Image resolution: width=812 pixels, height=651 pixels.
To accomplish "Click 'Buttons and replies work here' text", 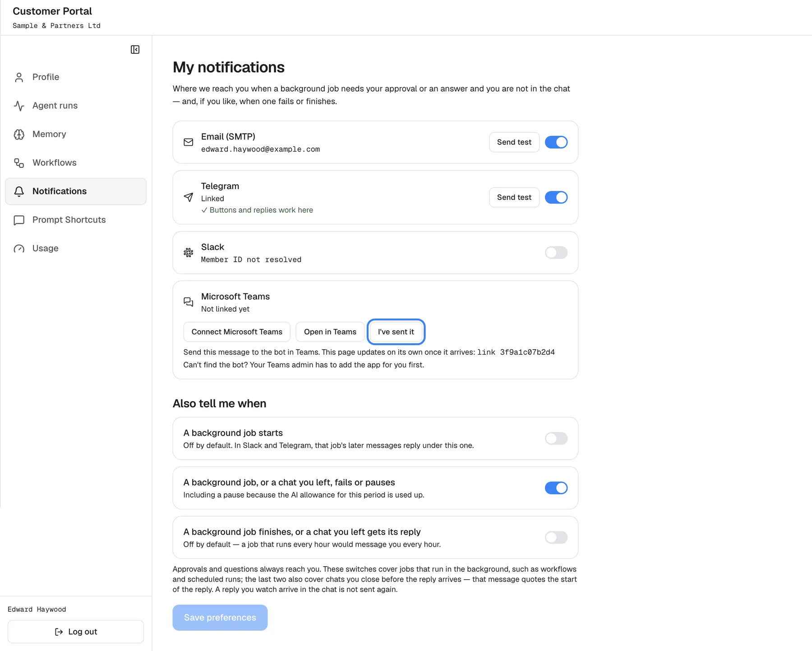I will point(261,210).
